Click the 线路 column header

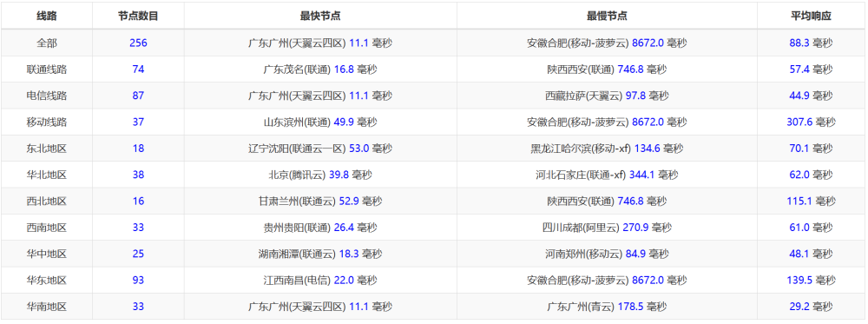[47, 16]
